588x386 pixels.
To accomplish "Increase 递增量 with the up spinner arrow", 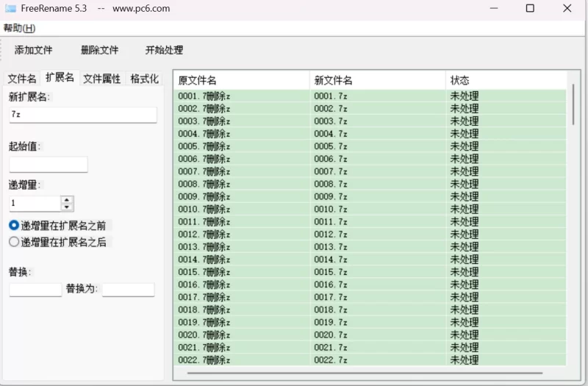I will point(67,200).
